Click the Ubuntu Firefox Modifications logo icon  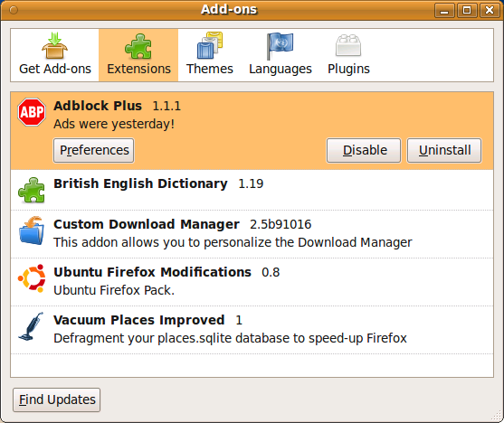click(32, 278)
